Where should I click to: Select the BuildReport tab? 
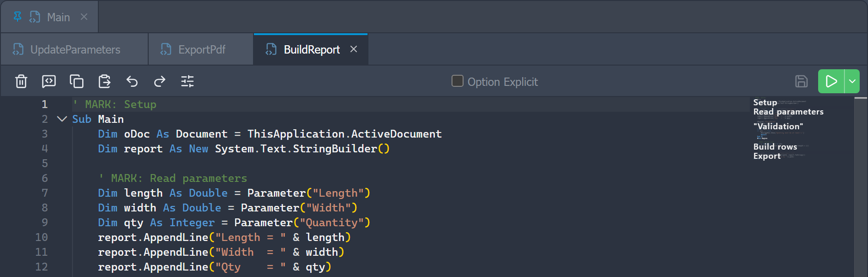click(x=311, y=49)
